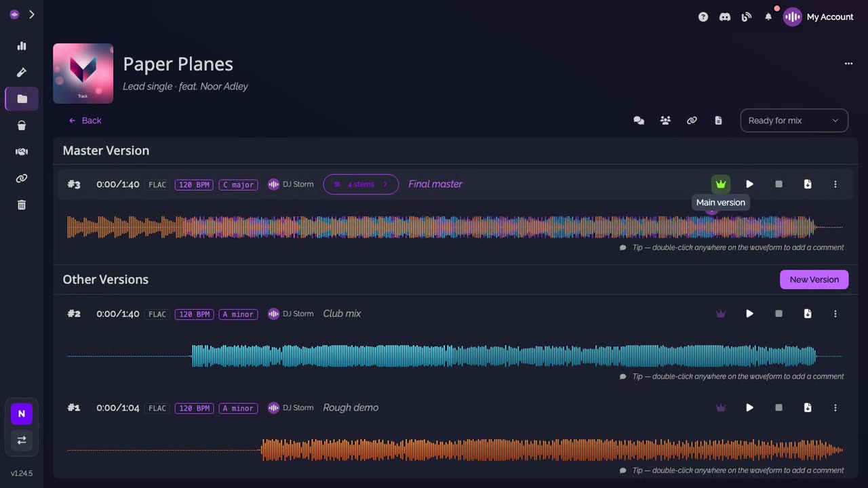Screen dimensions: 868x488
Task: Stop the Rough demo version
Action: [x=778, y=408]
